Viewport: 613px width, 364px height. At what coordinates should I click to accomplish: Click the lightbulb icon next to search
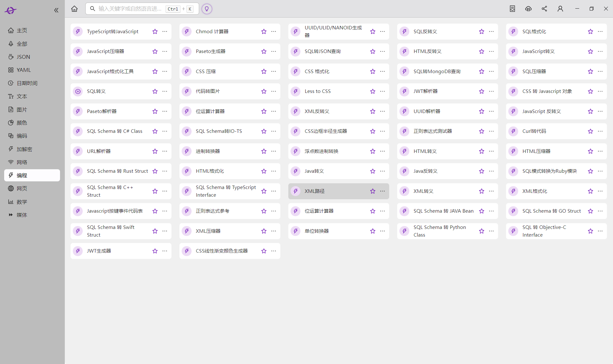(x=207, y=9)
